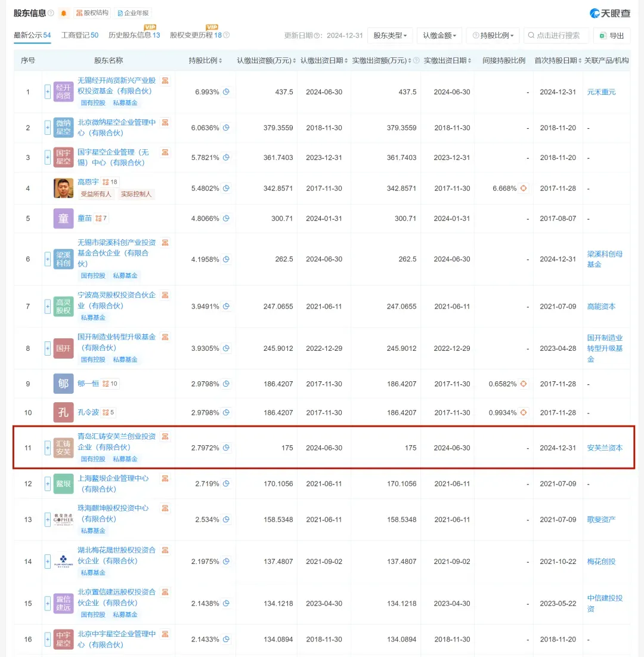Open the 企业年报 annual report

coord(133,13)
